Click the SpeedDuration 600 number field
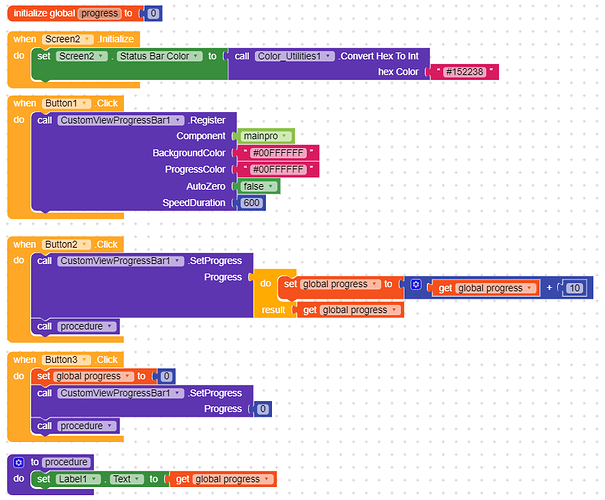 [x=252, y=203]
